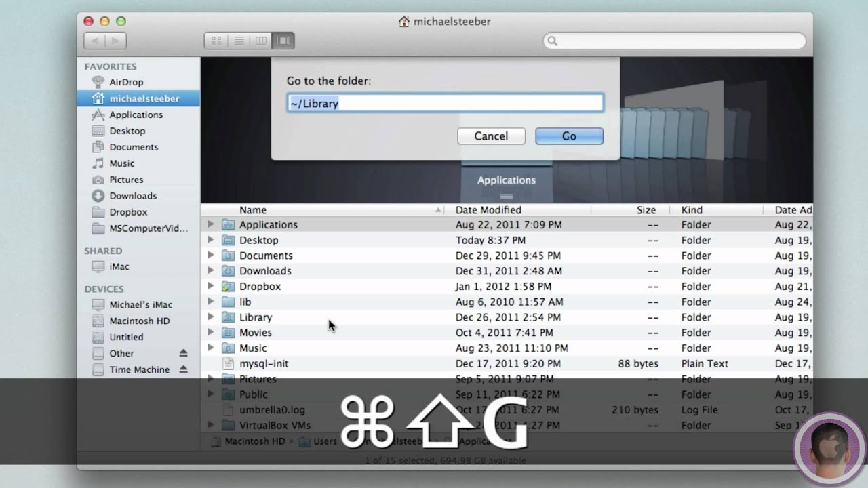
Task: Click Documents date Dec 29, 2011
Action: coord(508,256)
